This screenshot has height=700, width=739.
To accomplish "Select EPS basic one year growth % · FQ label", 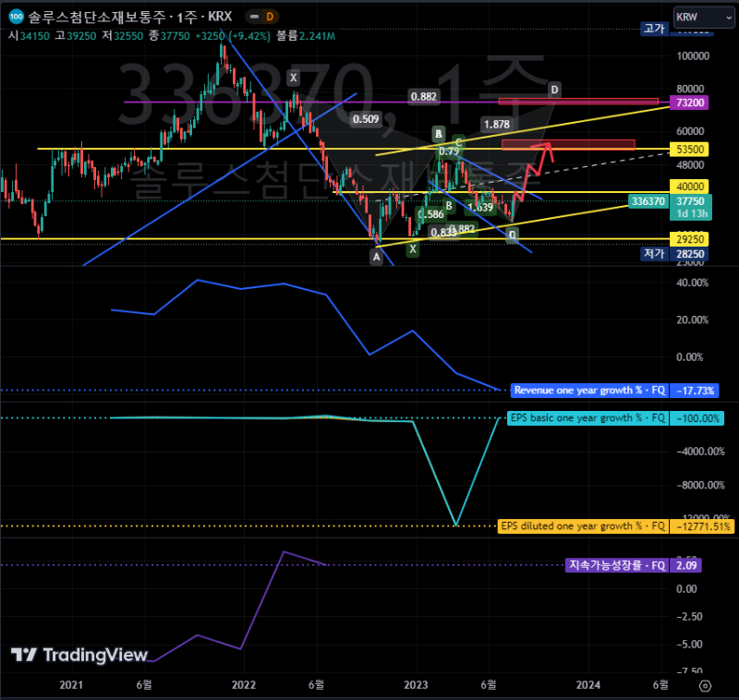I will (x=588, y=417).
